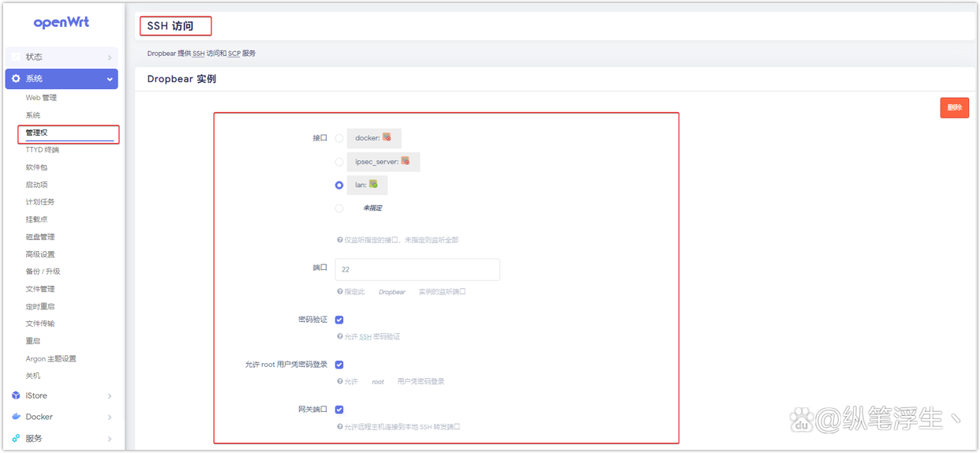Click the iStore cube icon
This screenshot has height=453, width=980.
click(16, 395)
